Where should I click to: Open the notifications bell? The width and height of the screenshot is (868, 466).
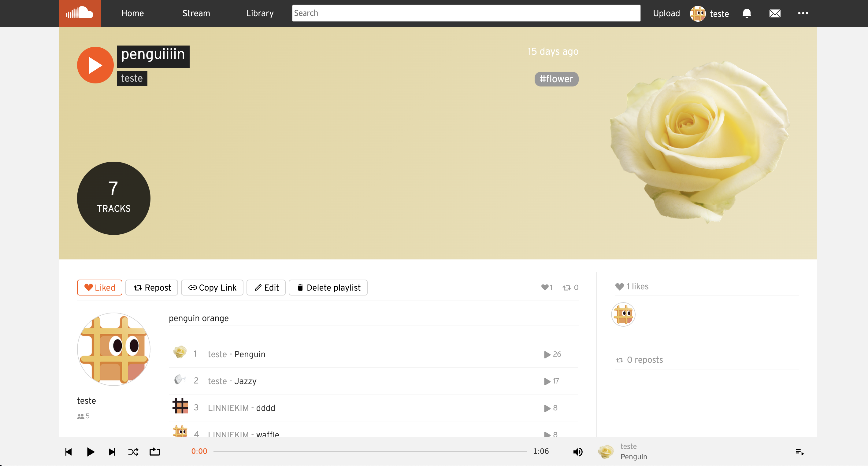(x=746, y=13)
